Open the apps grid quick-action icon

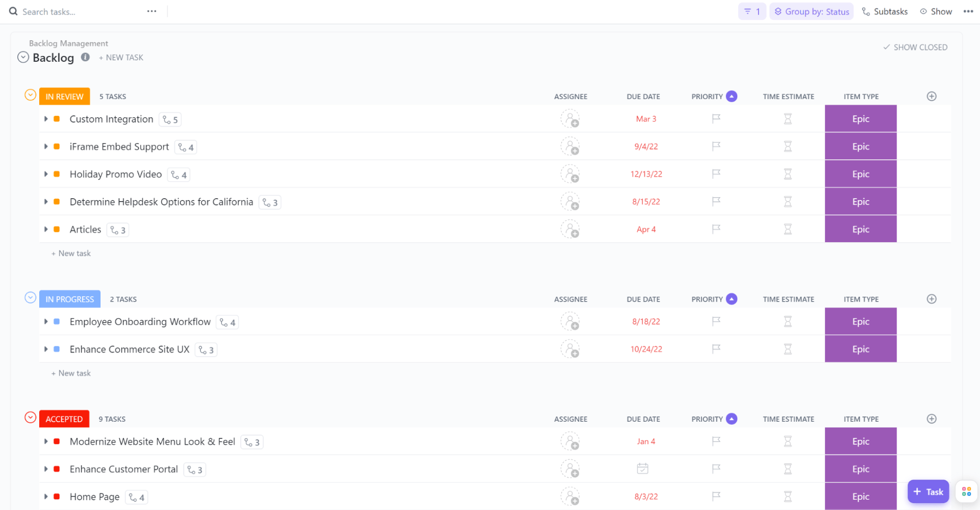click(x=966, y=491)
